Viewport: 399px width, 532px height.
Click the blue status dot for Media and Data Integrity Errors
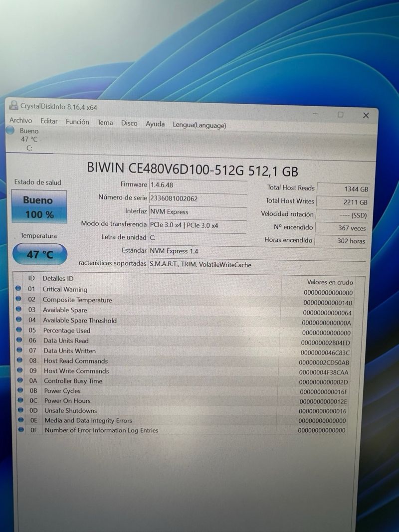21,420
